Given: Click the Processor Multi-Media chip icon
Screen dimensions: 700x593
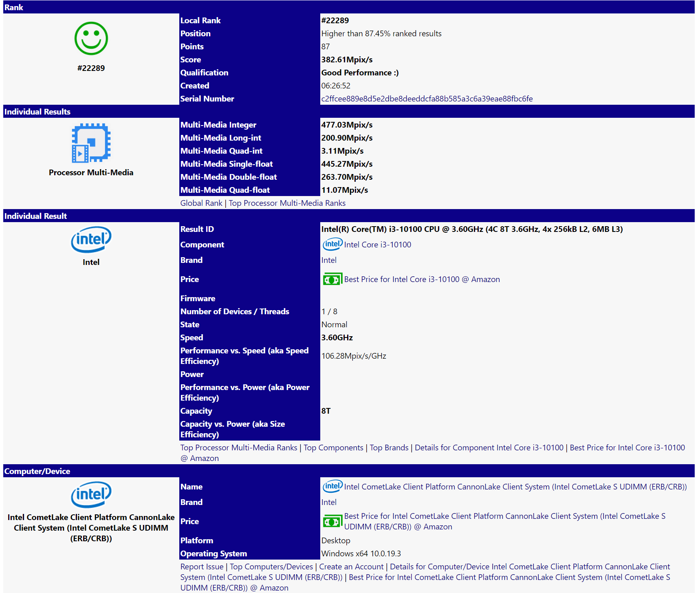Looking at the screenshot, I should point(91,143).
